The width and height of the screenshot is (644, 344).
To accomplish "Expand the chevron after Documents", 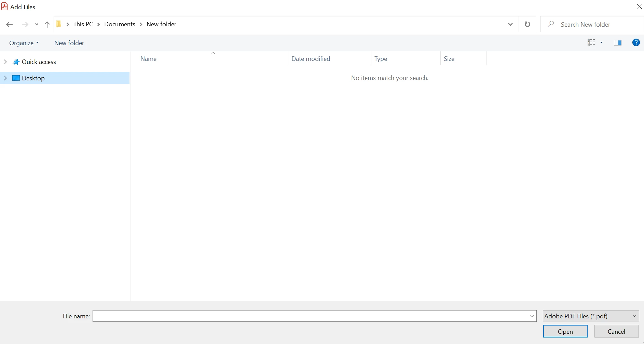I will pyautogui.click(x=141, y=24).
